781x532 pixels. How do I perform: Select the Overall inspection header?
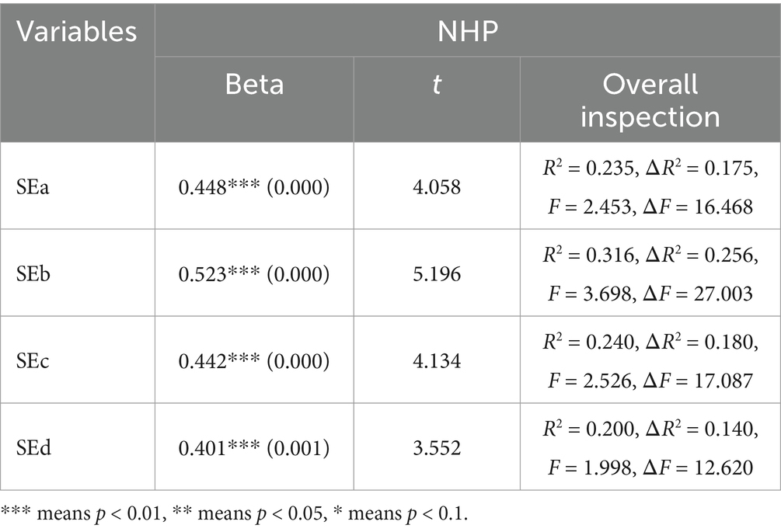[x=650, y=100]
